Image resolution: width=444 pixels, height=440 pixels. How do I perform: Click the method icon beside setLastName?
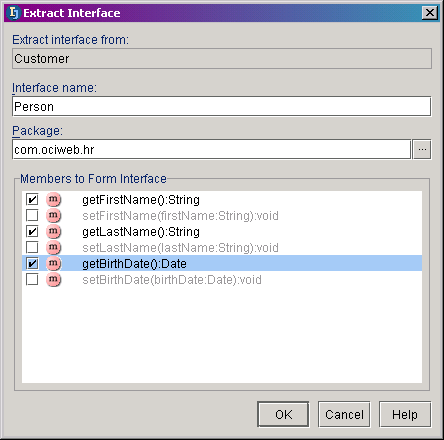pyautogui.click(x=53, y=247)
